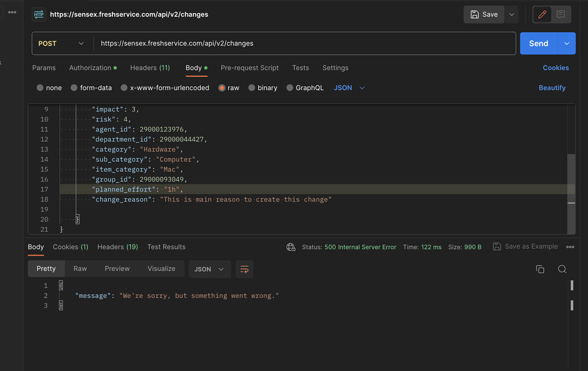Open the Test Results tab

tap(166, 247)
